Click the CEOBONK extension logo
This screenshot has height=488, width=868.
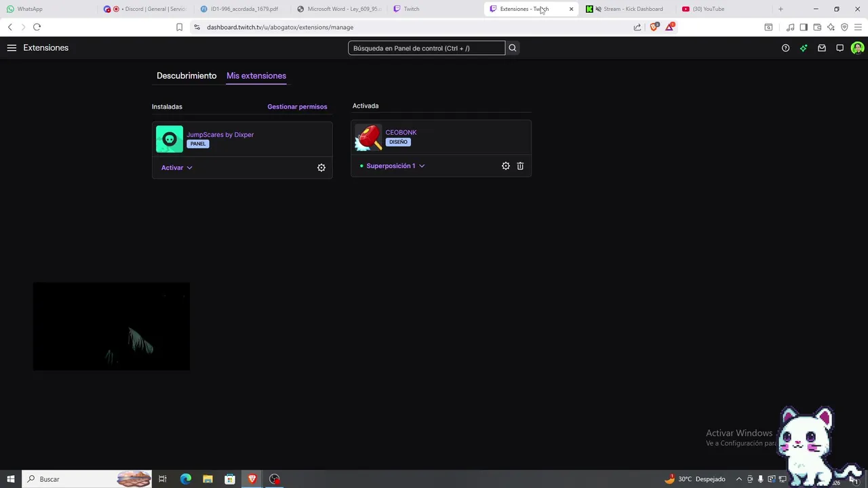tap(368, 138)
